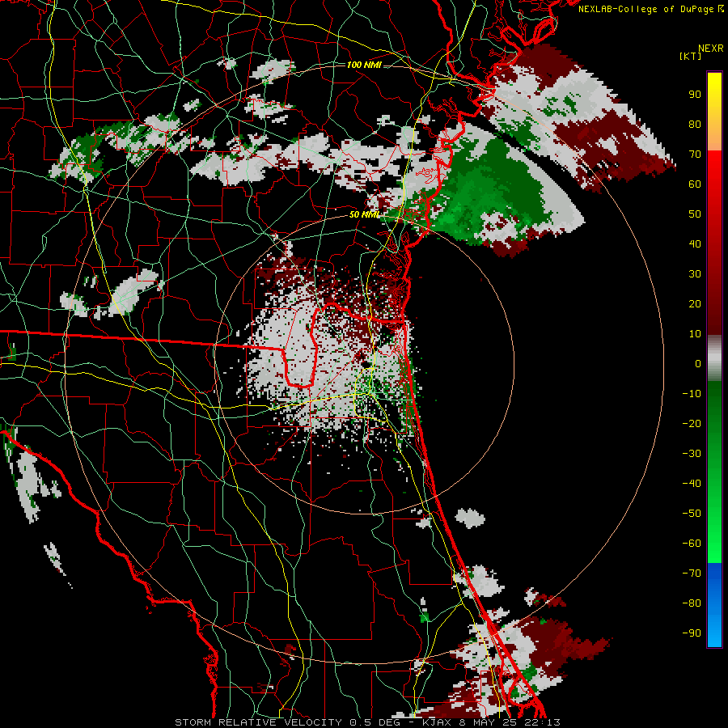Click the positive 20 knot scale label
The height and width of the screenshot is (728, 728).
point(695,303)
